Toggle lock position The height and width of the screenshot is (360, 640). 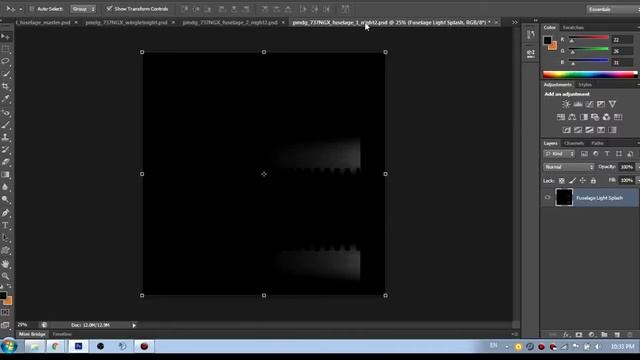click(582, 180)
